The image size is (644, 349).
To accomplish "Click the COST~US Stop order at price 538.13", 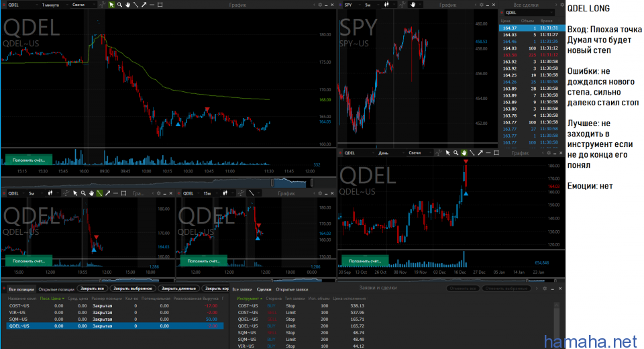I will click(301, 306).
